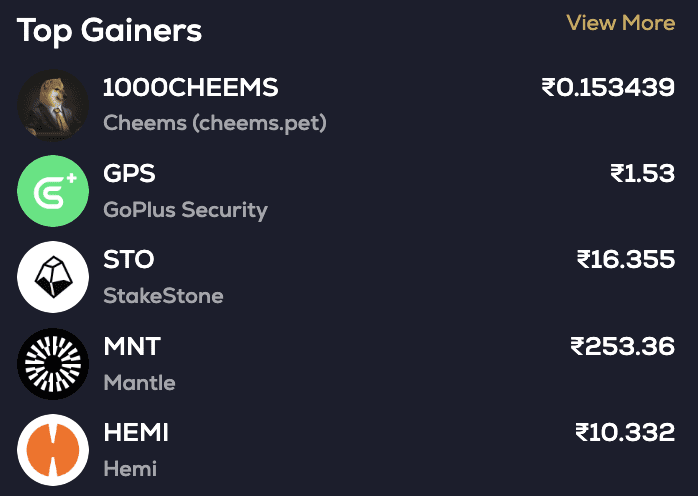
Task: Click the StakeStone STO coin icon
Action: tap(54, 277)
